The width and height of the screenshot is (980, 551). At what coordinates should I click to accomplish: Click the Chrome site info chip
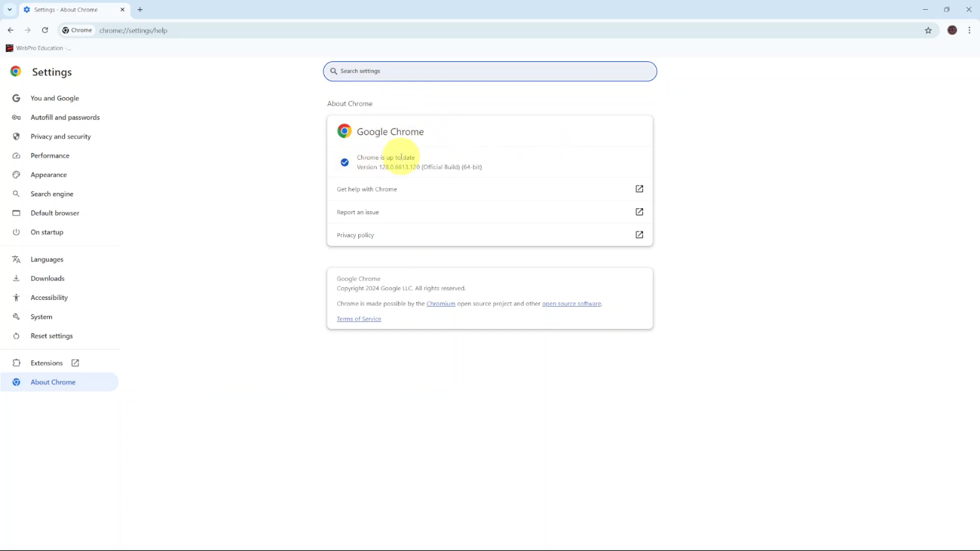click(77, 30)
